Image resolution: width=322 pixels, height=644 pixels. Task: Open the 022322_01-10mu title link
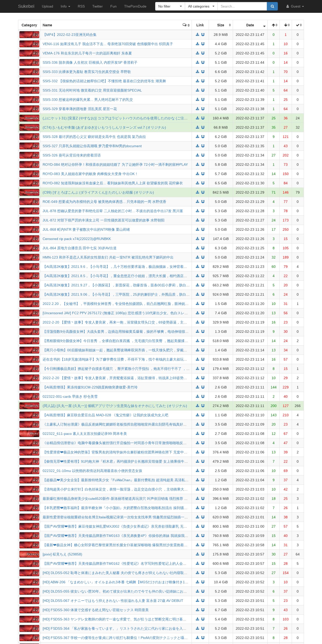click(x=92, y=471)
